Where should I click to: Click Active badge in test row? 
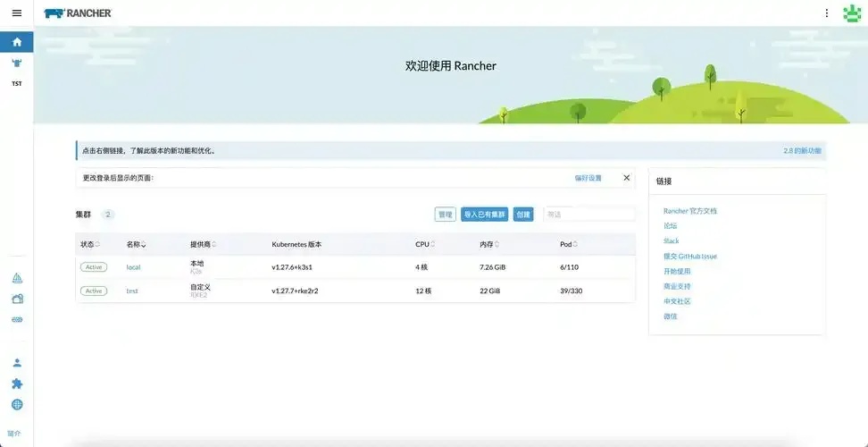click(x=94, y=291)
